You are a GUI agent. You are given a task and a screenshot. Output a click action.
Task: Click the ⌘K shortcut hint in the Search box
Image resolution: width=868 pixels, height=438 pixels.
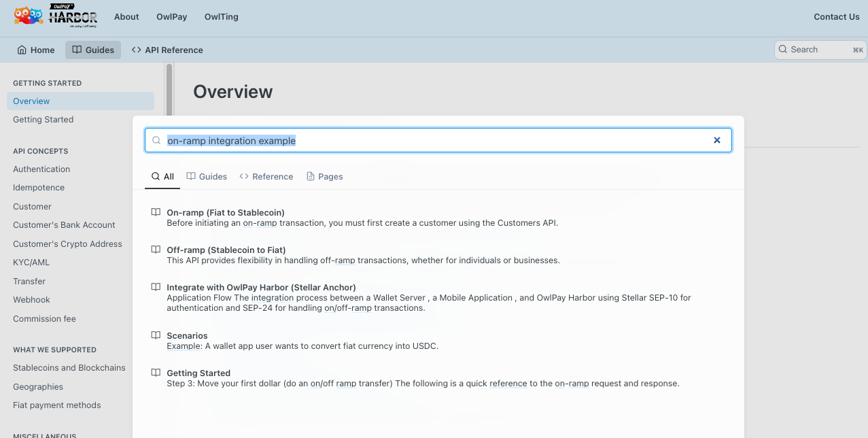[x=858, y=50]
